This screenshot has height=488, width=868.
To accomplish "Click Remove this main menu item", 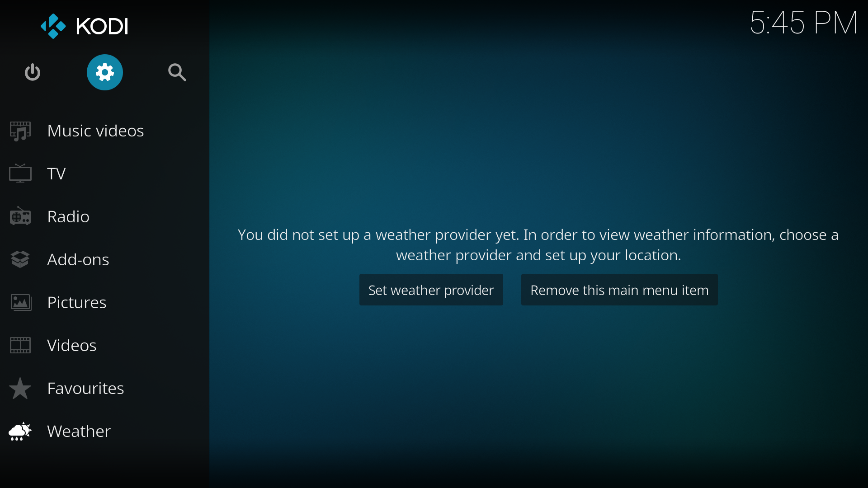I will tap(619, 290).
